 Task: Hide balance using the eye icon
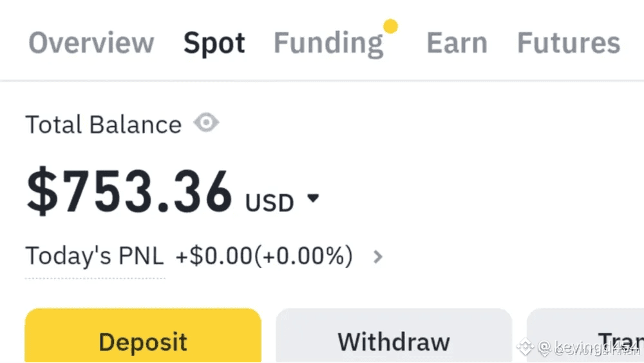(206, 123)
